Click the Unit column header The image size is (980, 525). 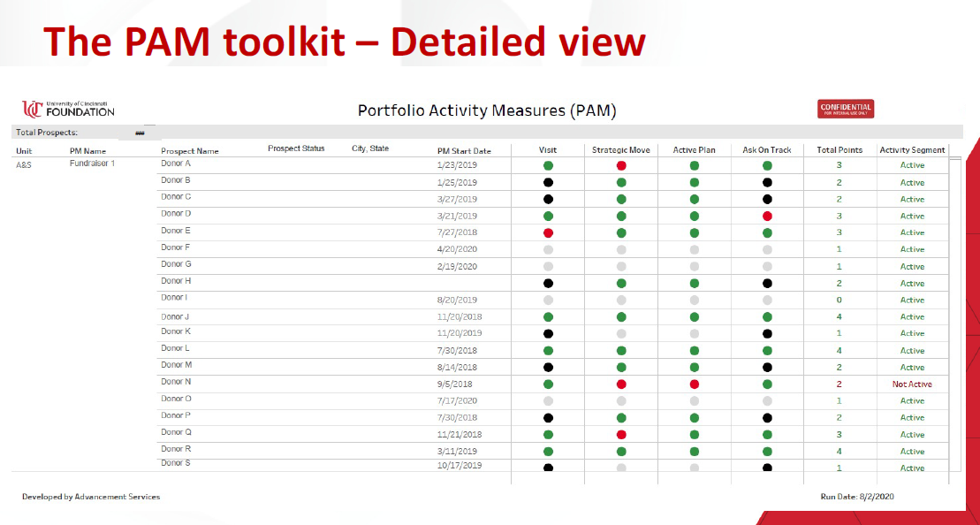pyautogui.click(x=24, y=151)
